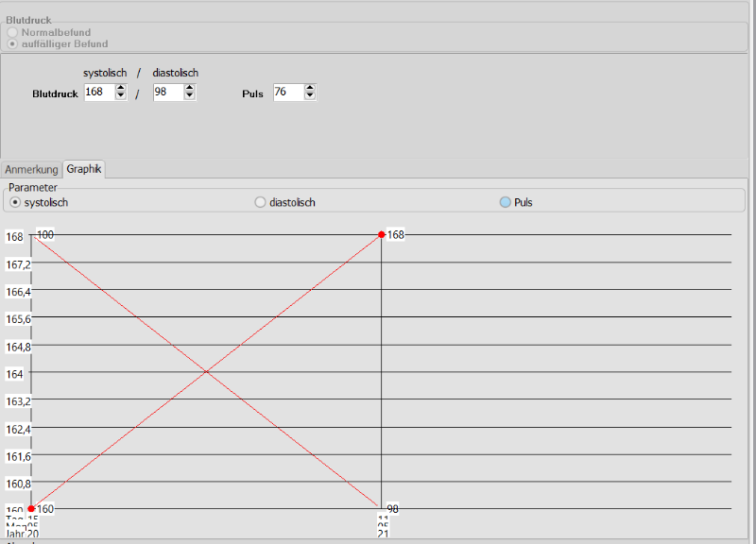Select the Puls parameter radio button
This screenshot has height=544, width=756.
pyautogui.click(x=506, y=202)
